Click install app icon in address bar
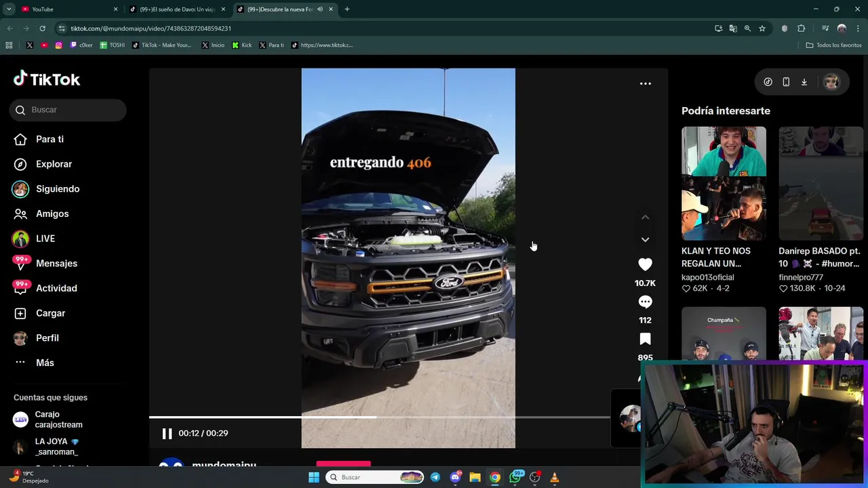Image resolution: width=868 pixels, height=488 pixels. click(718, 28)
